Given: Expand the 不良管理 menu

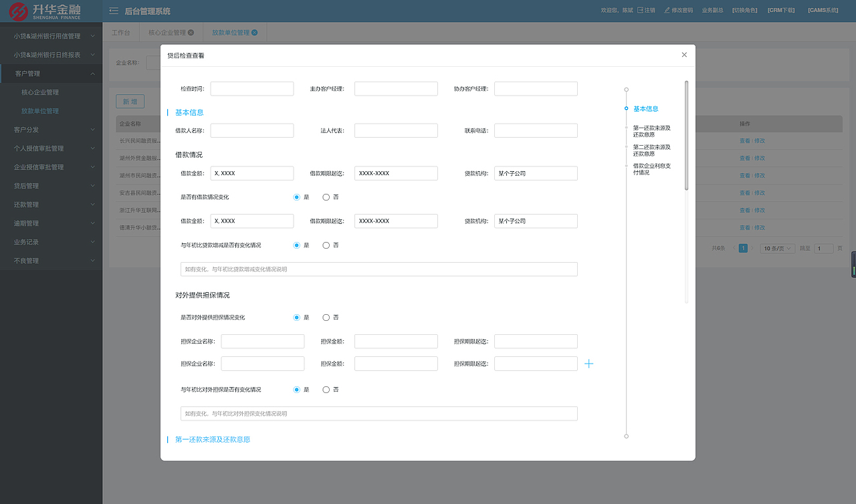Looking at the screenshot, I should (51, 261).
